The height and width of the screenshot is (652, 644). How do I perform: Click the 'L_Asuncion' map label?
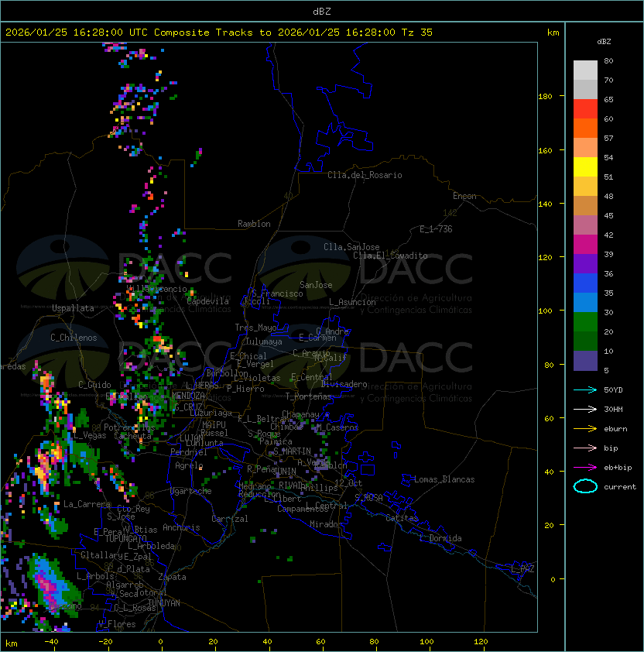352,302
